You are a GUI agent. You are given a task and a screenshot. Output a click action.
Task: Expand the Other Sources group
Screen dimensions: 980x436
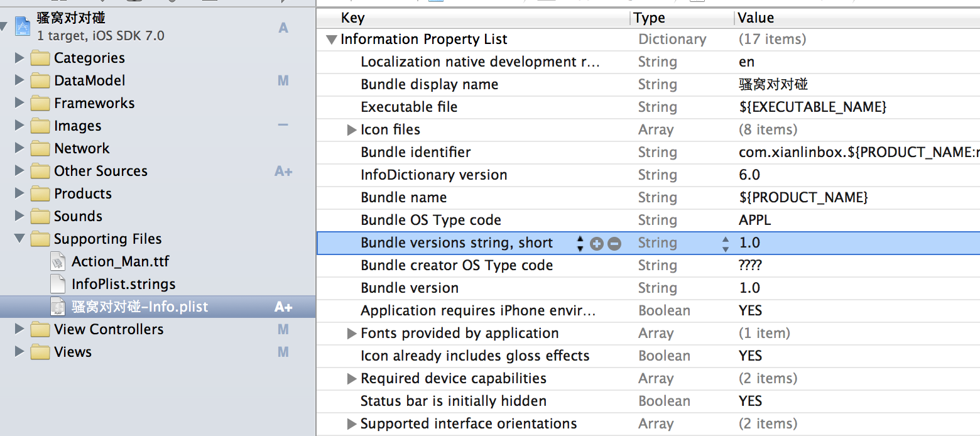(x=19, y=172)
